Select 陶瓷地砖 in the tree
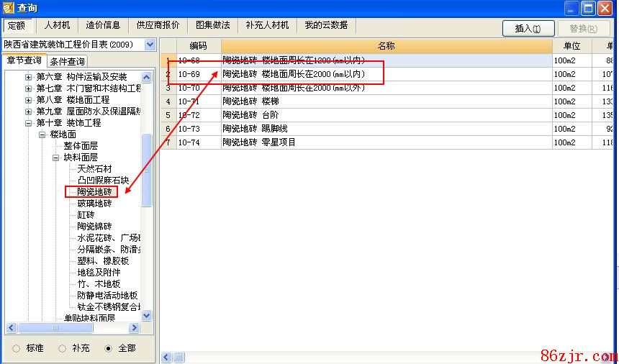 pyautogui.click(x=94, y=192)
